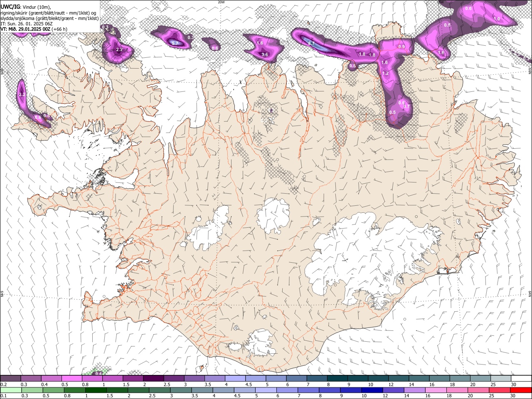The height and width of the screenshot is (399, 532).
Task: Click the 20W longitude label at the map top
Action: pyautogui.click(x=221, y=2)
